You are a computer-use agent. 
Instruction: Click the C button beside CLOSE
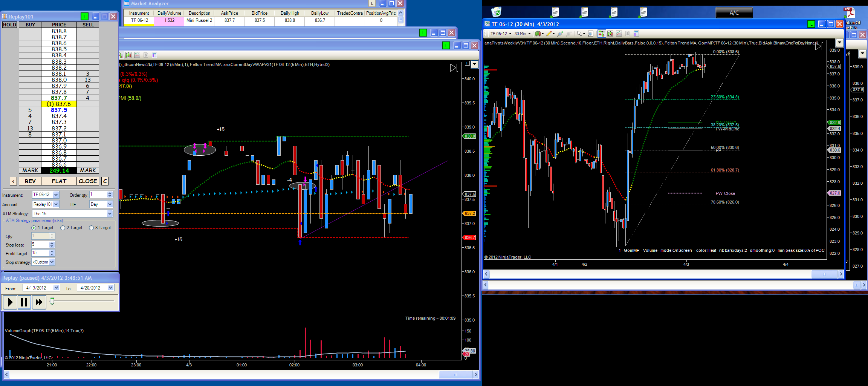click(105, 181)
